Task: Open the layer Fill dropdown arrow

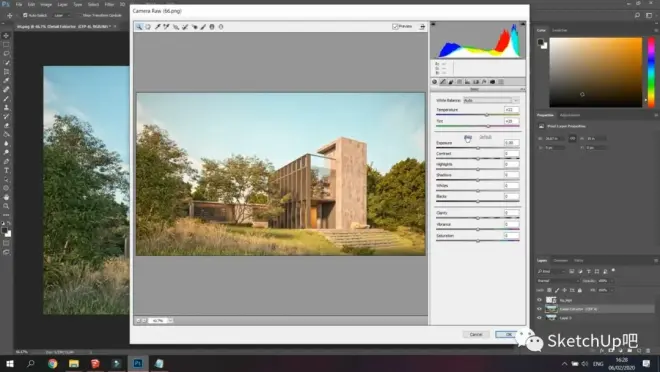Action: pyautogui.click(x=612, y=290)
